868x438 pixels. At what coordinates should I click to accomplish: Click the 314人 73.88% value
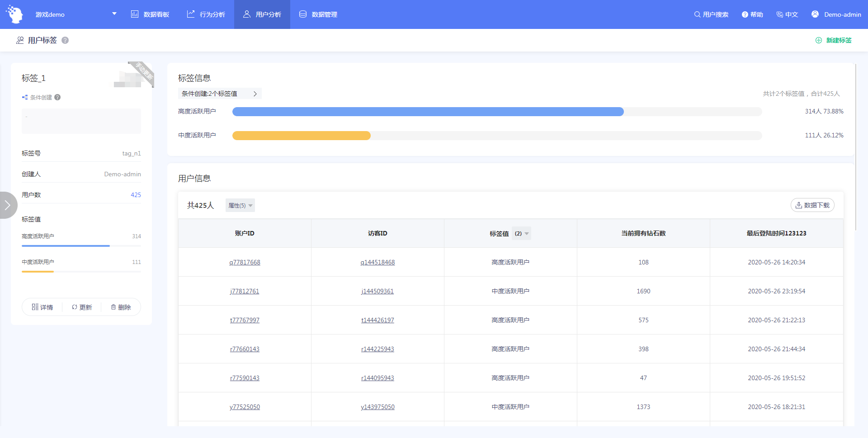[824, 111]
